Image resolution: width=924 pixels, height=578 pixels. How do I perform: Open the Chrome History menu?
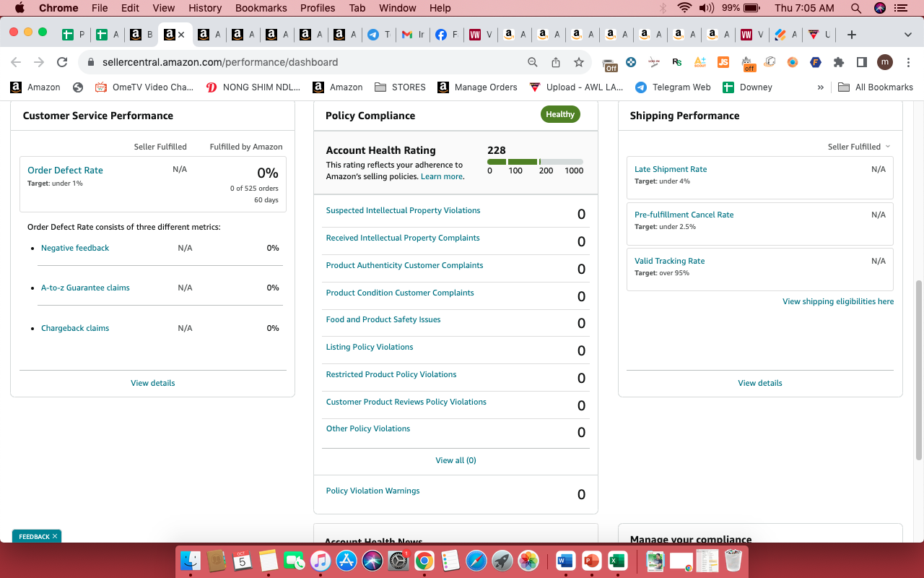click(x=205, y=8)
